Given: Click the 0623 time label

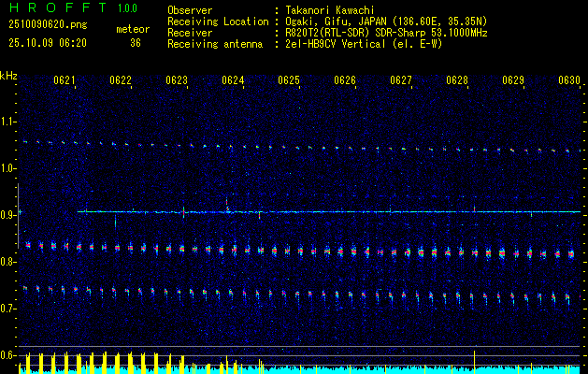Looking at the screenshot, I should (177, 80).
